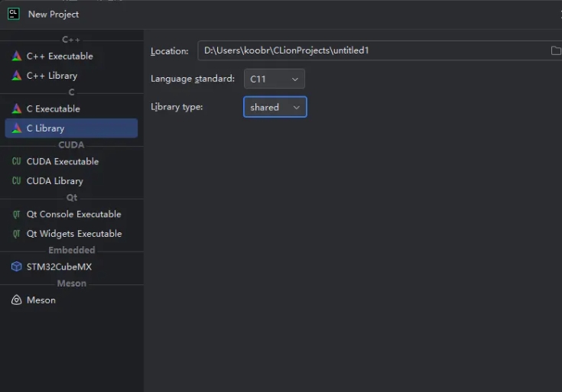Click the CUDA Executable CU icon
The height and width of the screenshot is (392, 562).
(17, 161)
